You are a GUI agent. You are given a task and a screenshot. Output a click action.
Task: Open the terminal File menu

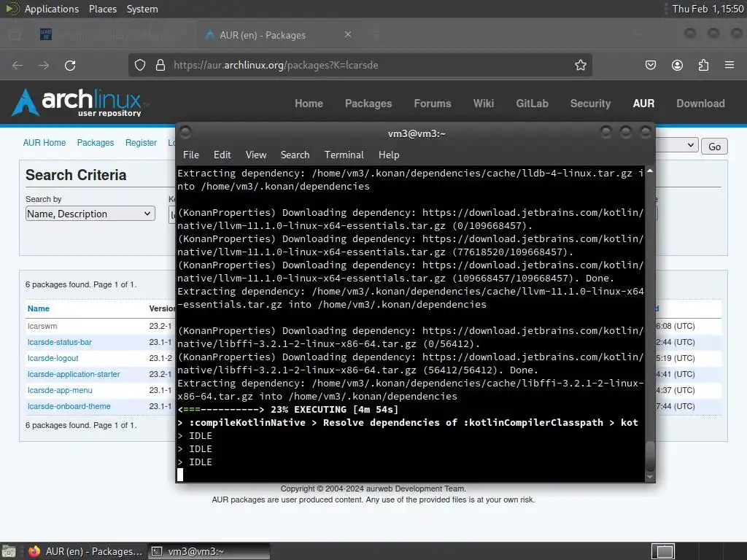pos(191,155)
